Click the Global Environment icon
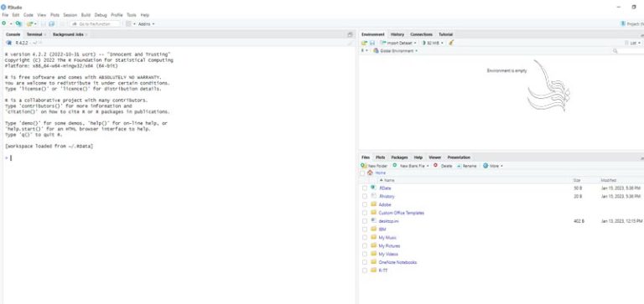The width and height of the screenshot is (644, 304). [376, 51]
